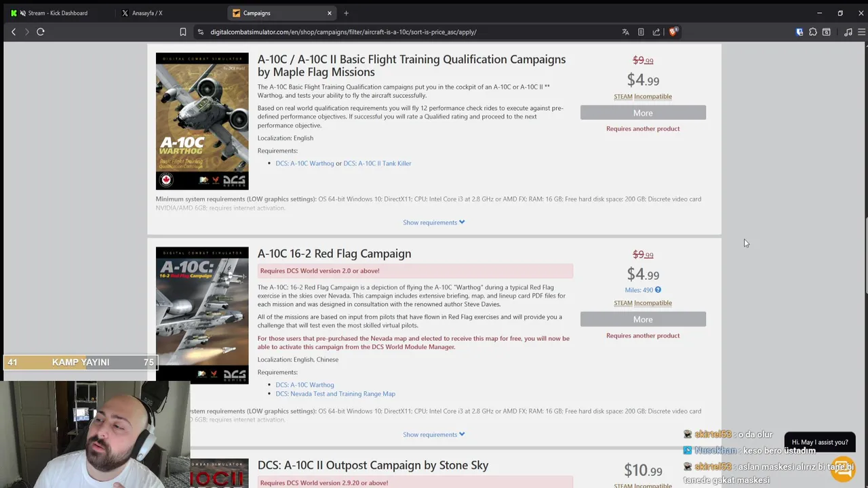868x488 pixels.
Task: Open reader mode from the address bar
Action: click(641, 32)
